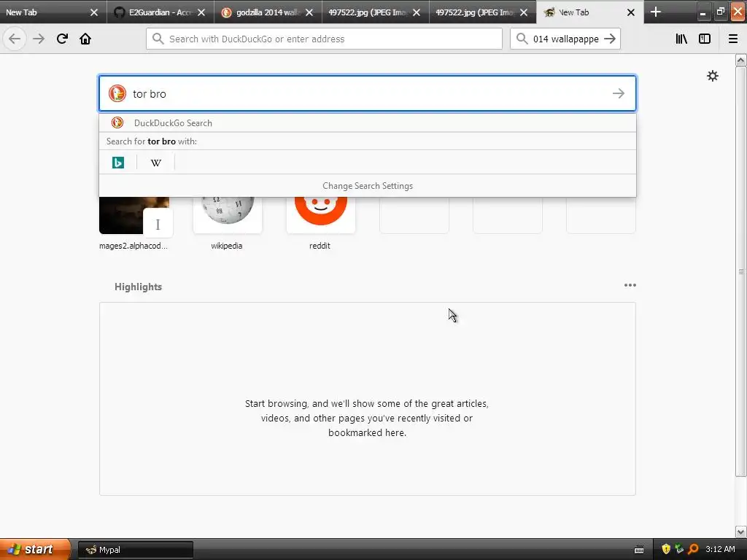Image resolution: width=747 pixels, height=560 pixels.
Task: Click the GitHub favicon on E2Guardian tab
Action: pyautogui.click(x=119, y=12)
